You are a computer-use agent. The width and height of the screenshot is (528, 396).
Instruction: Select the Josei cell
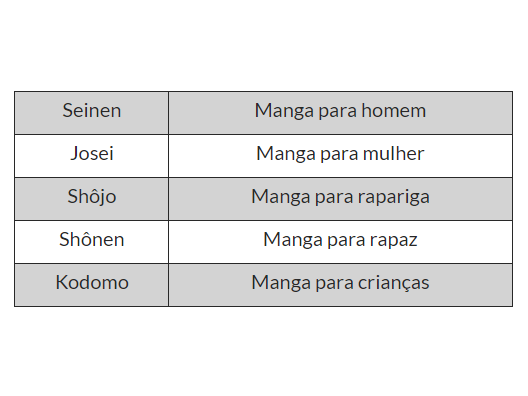pyautogui.click(x=91, y=156)
